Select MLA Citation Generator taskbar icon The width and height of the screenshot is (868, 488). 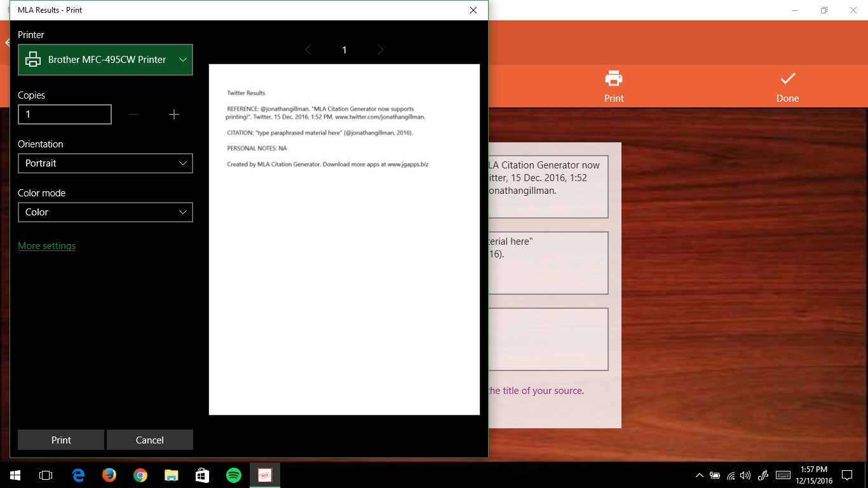[x=265, y=475]
